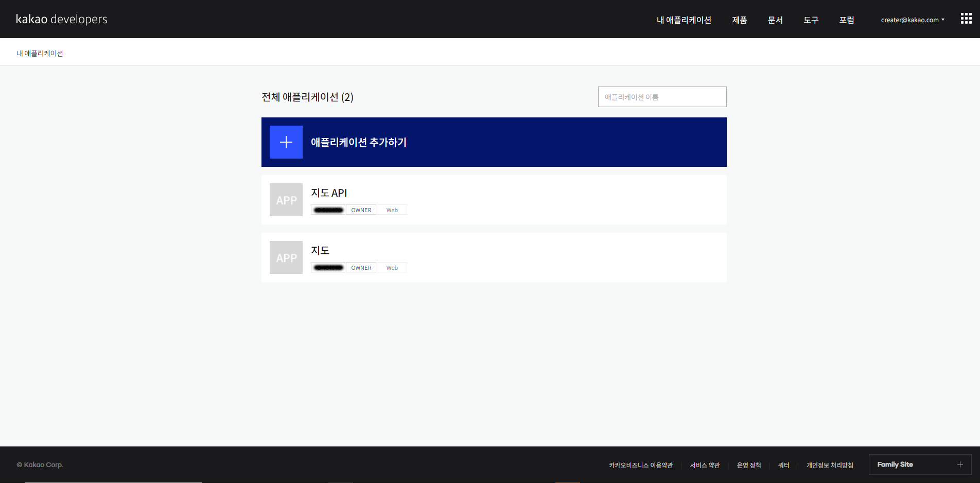Click OWNER tag on 지도 API
Screen dimensions: 980x483
click(361, 210)
